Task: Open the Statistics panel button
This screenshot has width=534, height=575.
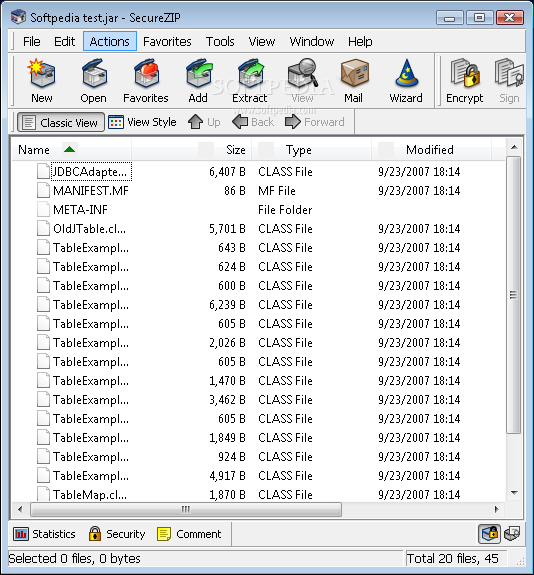Action: [x=44, y=534]
